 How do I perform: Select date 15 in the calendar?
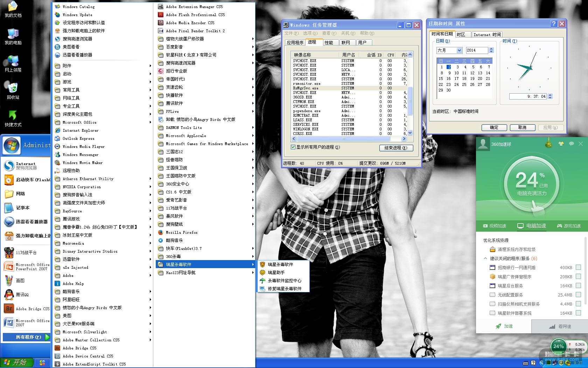[x=441, y=79]
